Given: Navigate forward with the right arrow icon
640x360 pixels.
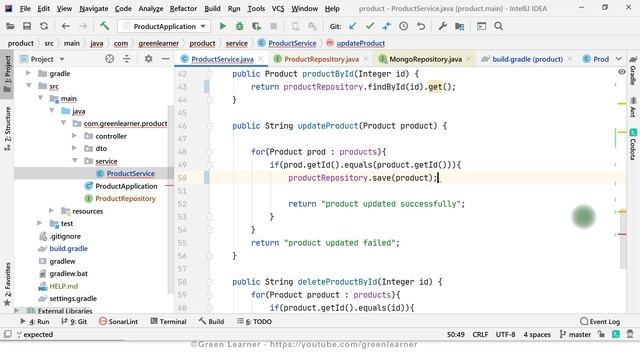Looking at the screenshot, I should pos(83,27).
